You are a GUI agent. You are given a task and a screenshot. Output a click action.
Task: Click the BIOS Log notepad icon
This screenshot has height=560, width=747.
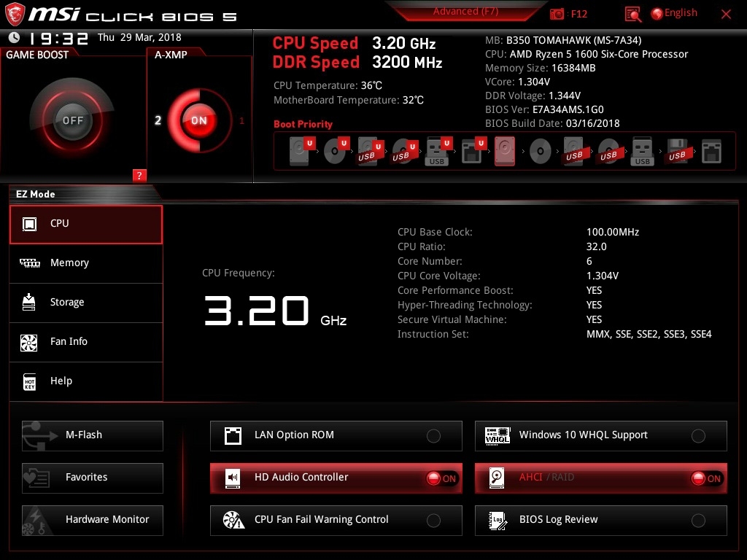[498, 521]
